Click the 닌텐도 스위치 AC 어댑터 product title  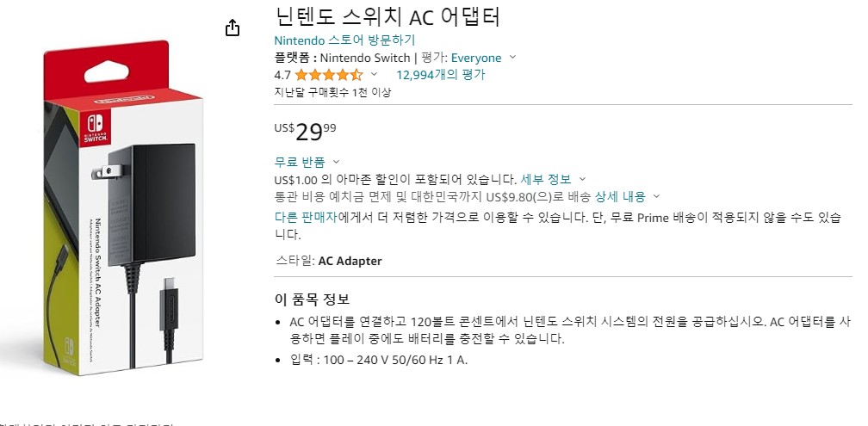coord(387,17)
